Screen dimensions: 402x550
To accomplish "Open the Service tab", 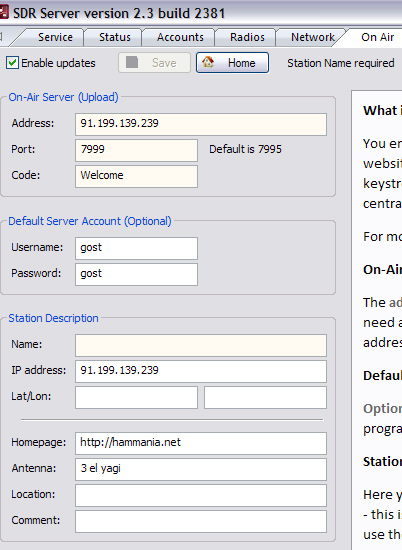I will pos(55,37).
